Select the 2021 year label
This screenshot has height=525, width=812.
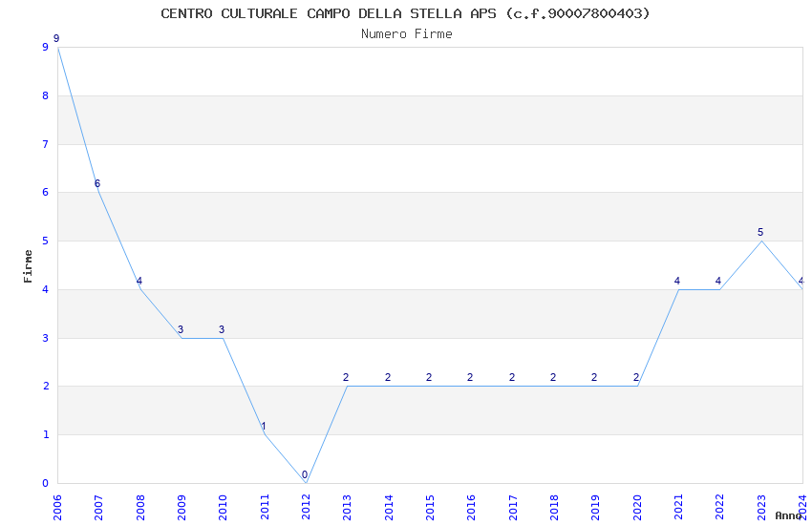(x=678, y=508)
